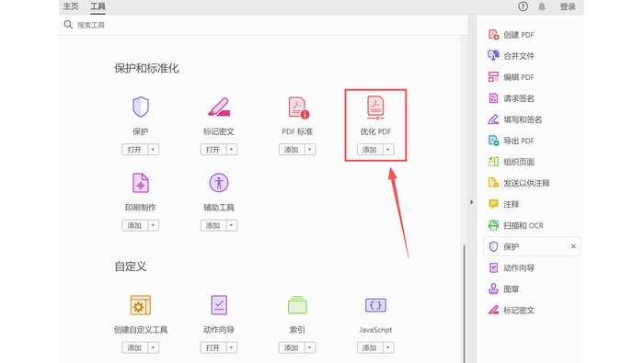Open the dropdown arrow under JavaScript
644x363 pixels.
point(387,347)
